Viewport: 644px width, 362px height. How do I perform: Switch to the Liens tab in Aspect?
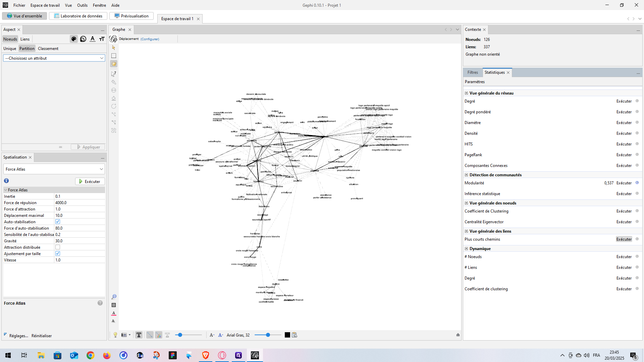(x=25, y=39)
